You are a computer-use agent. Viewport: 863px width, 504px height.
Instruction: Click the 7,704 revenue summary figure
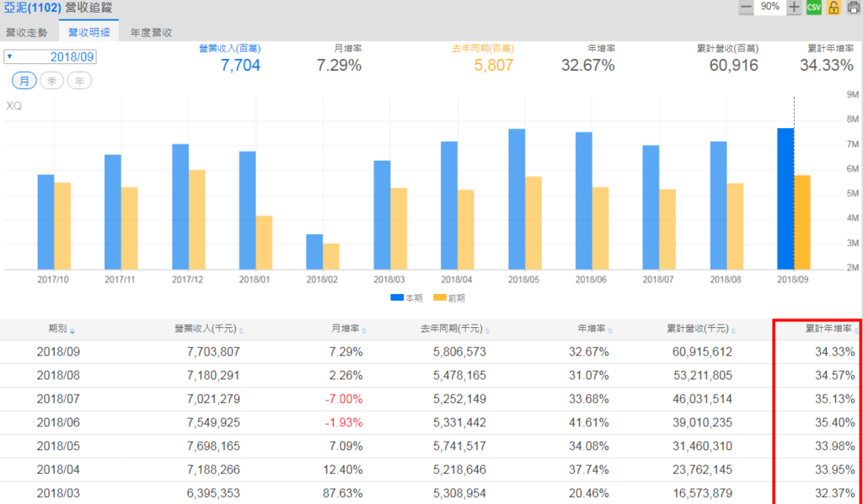240,66
